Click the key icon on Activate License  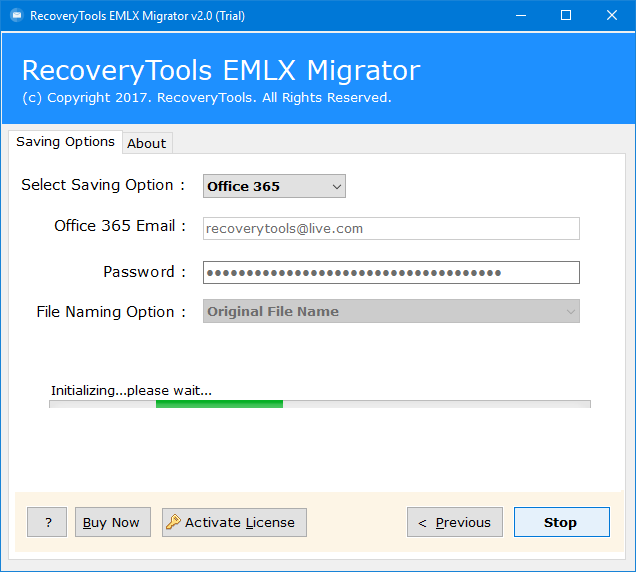click(173, 522)
